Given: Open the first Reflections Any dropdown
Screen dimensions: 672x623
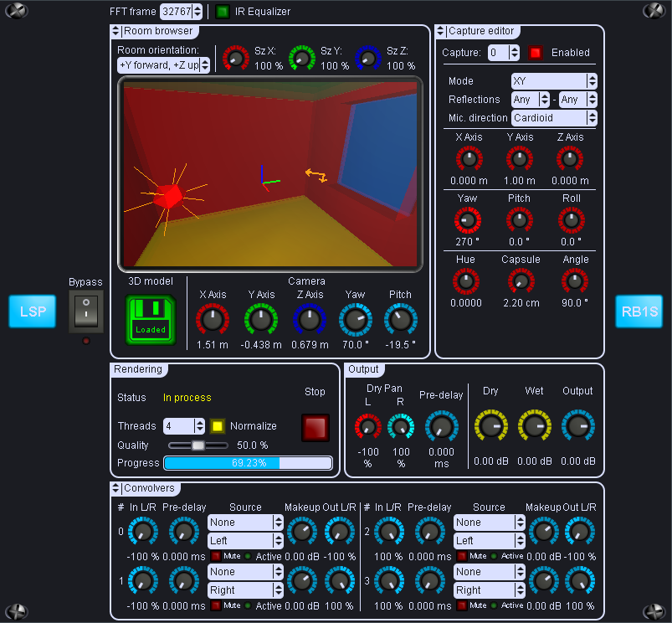Looking at the screenshot, I should point(530,100).
